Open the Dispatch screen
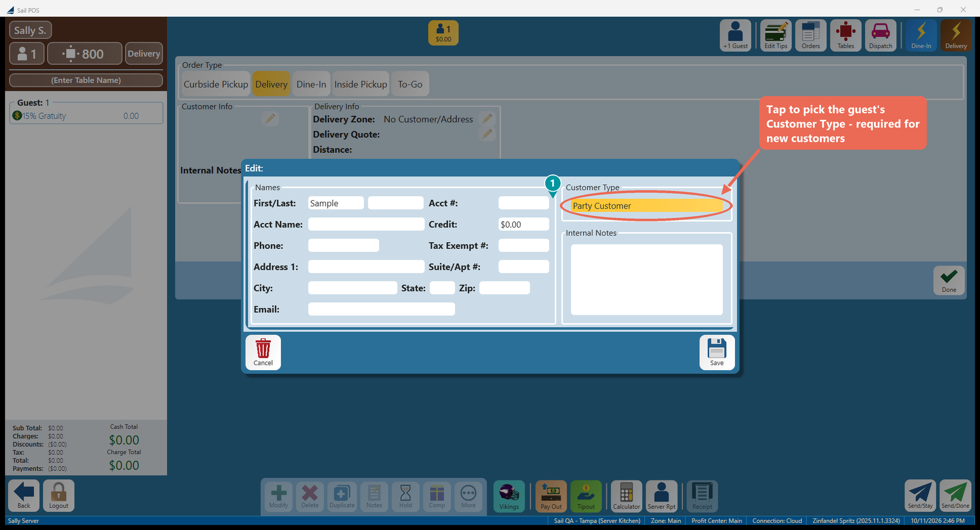Image resolution: width=980 pixels, height=530 pixels. pos(880,35)
